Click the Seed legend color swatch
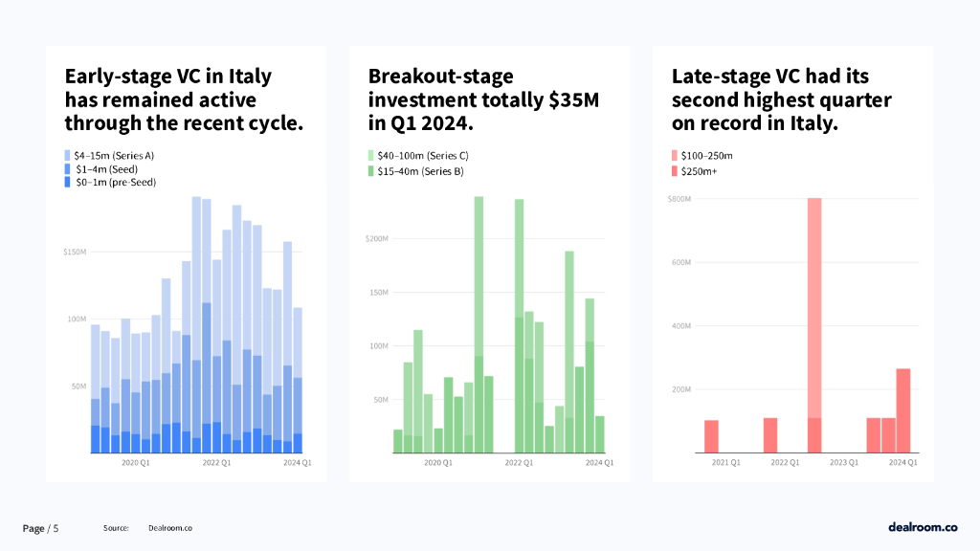 tap(68, 168)
